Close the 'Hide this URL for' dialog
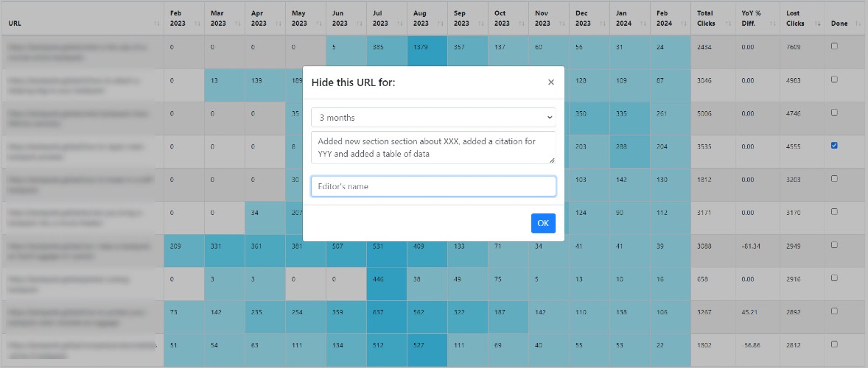 pyautogui.click(x=550, y=82)
